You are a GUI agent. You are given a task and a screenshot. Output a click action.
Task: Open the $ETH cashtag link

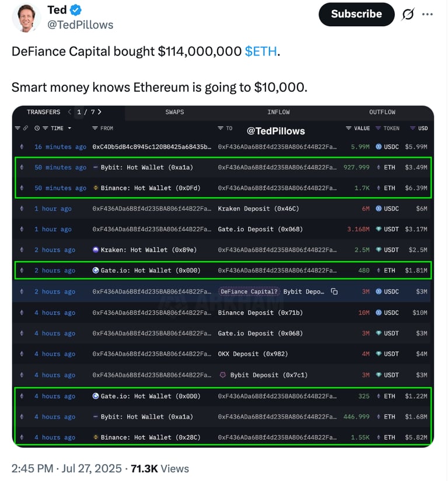(261, 51)
